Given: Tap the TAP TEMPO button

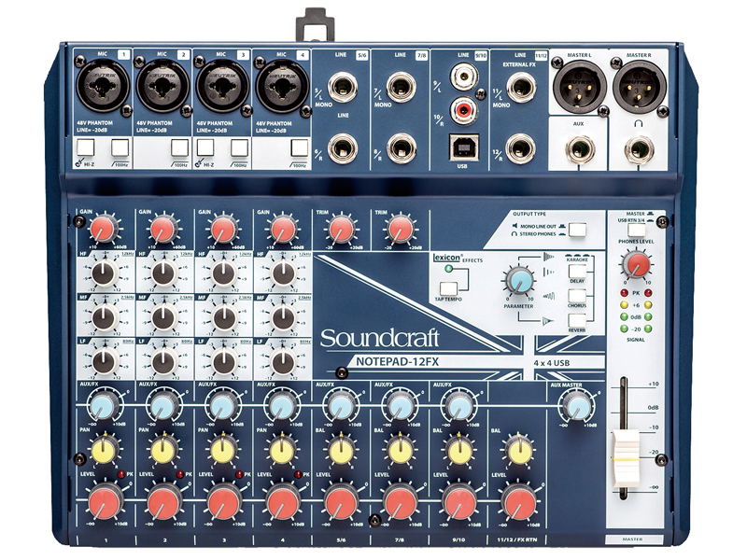Looking at the screenshot, I should (448, 288).
